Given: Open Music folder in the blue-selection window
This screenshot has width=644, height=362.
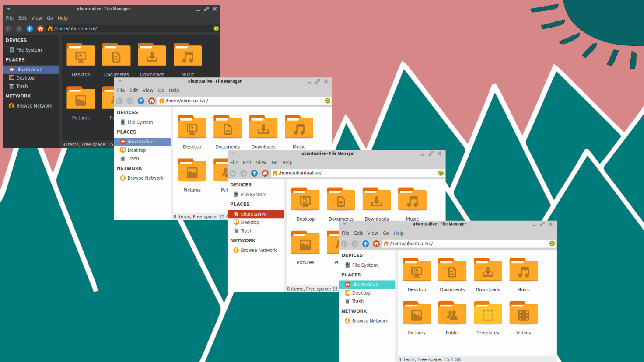Looking at the screenshot, I should (299, 127).
